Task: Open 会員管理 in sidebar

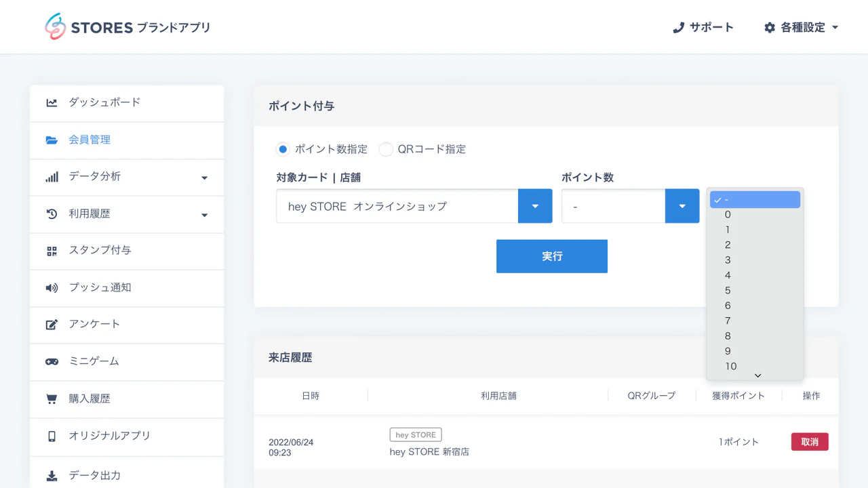Action: pos(127,140)
